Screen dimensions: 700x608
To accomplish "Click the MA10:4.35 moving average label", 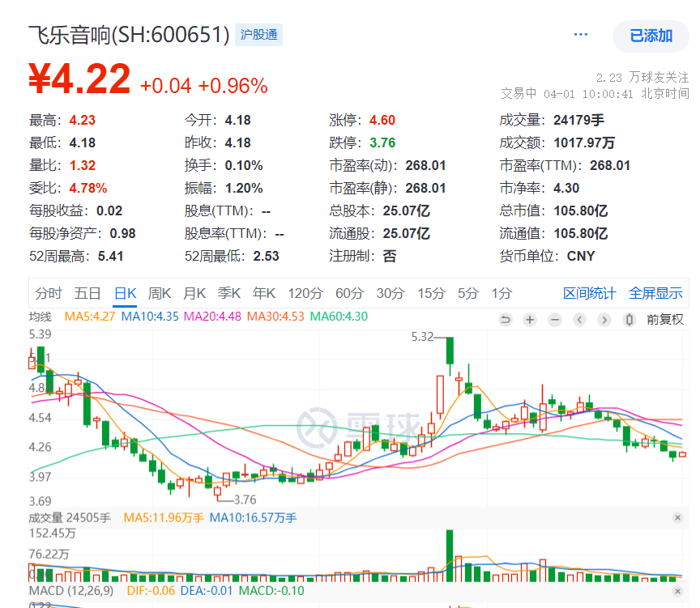I will tap(150, 317).
